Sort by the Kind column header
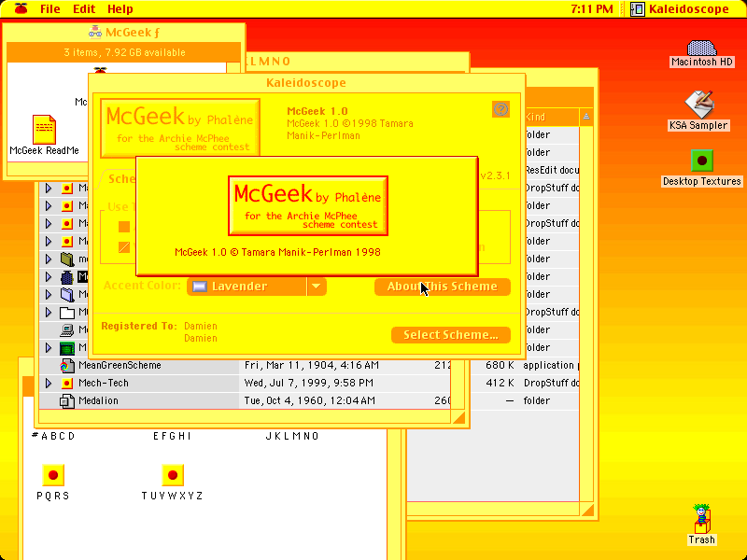 point(552,117)
